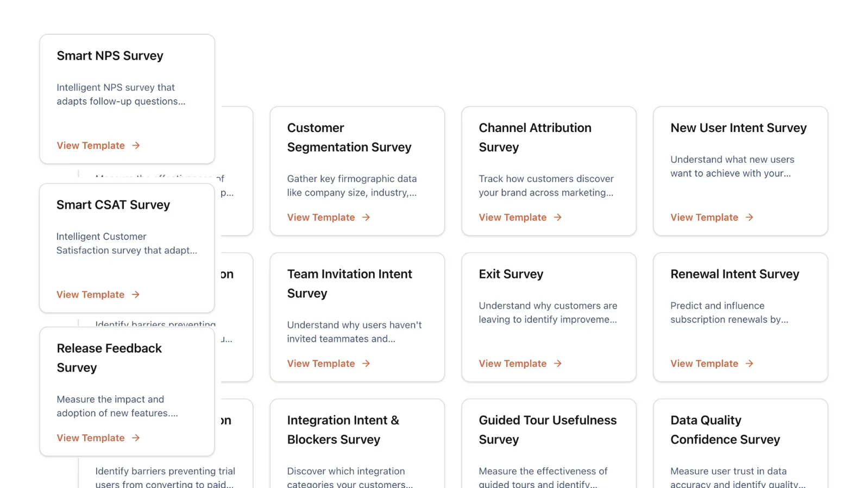View the Customer Segmentation Survey template
Viewport: 868px width, 488px height.
pos(322,217)
